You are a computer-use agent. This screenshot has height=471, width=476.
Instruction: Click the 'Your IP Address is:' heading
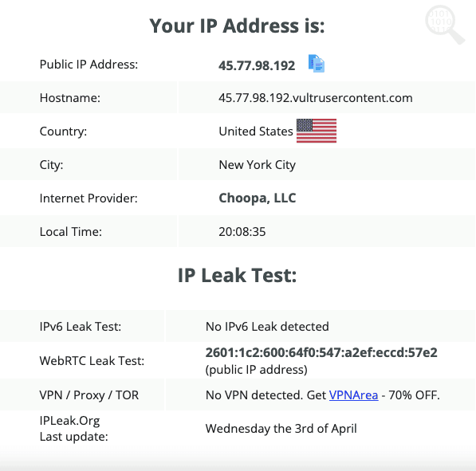237,26
